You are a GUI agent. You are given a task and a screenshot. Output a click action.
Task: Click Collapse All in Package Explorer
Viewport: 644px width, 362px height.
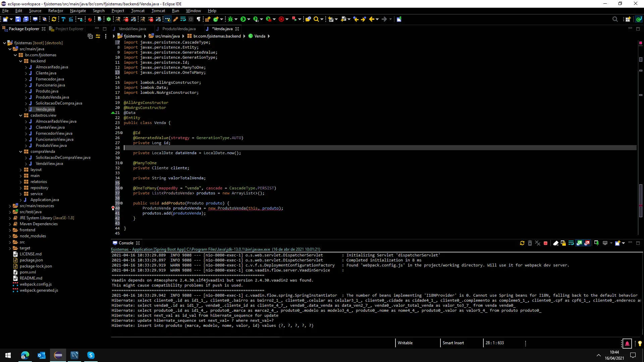point(90,36)
